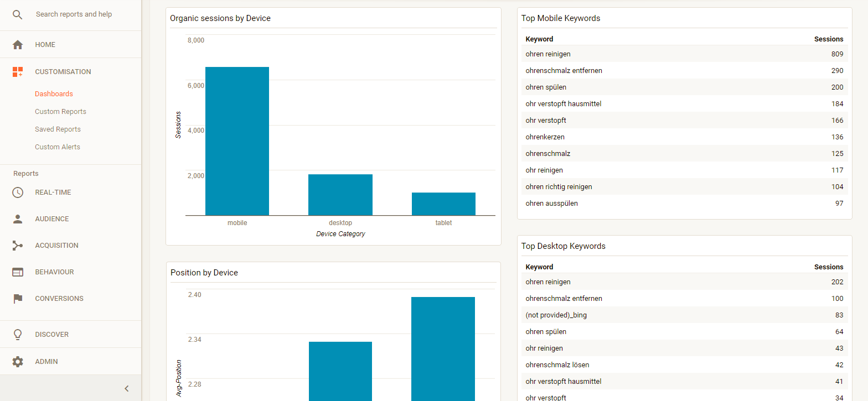Click the tablet bar in sessions chart
This screenshot has height=401, width=868.
(x=443, y=204)
